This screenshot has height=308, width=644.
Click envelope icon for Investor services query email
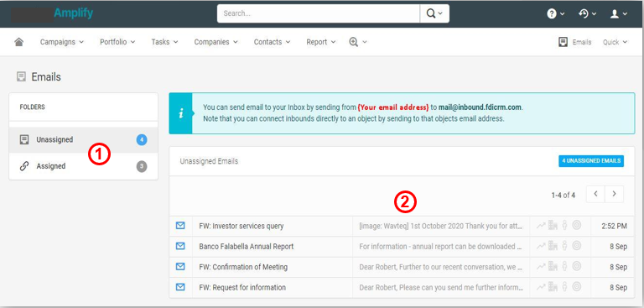[x=180, y=226]
